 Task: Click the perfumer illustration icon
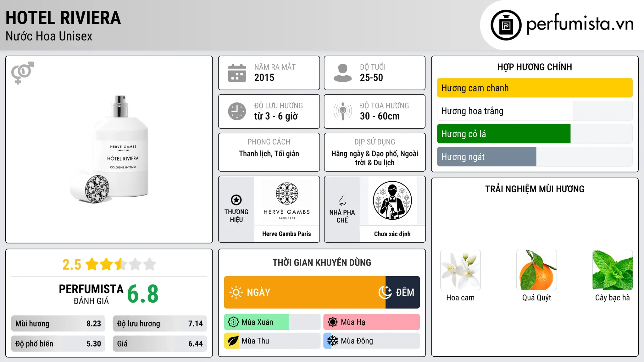click(x=392, y=200)
